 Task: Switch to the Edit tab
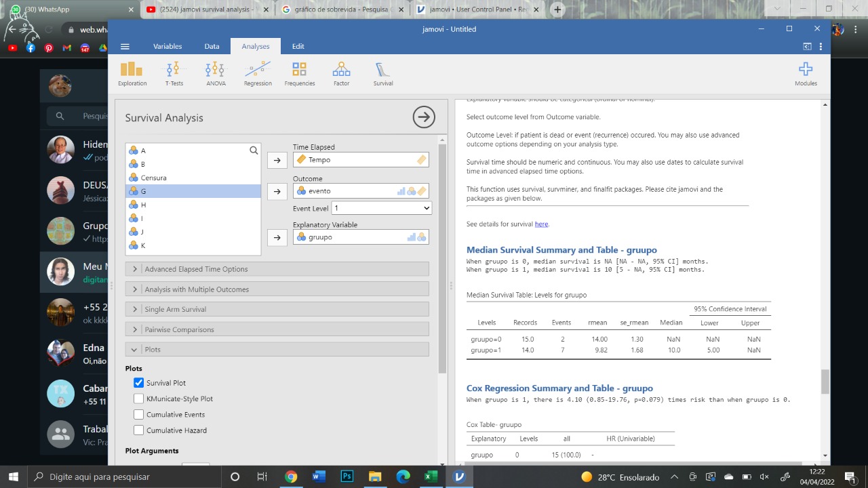click(x=298, y=46)
